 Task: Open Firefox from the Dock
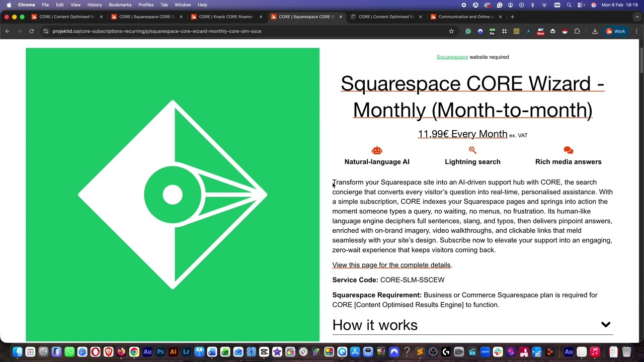tap(121, 352)
